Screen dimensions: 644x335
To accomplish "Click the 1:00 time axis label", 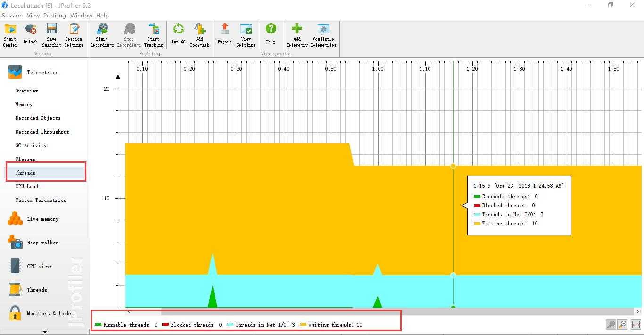I will point(378,69).
